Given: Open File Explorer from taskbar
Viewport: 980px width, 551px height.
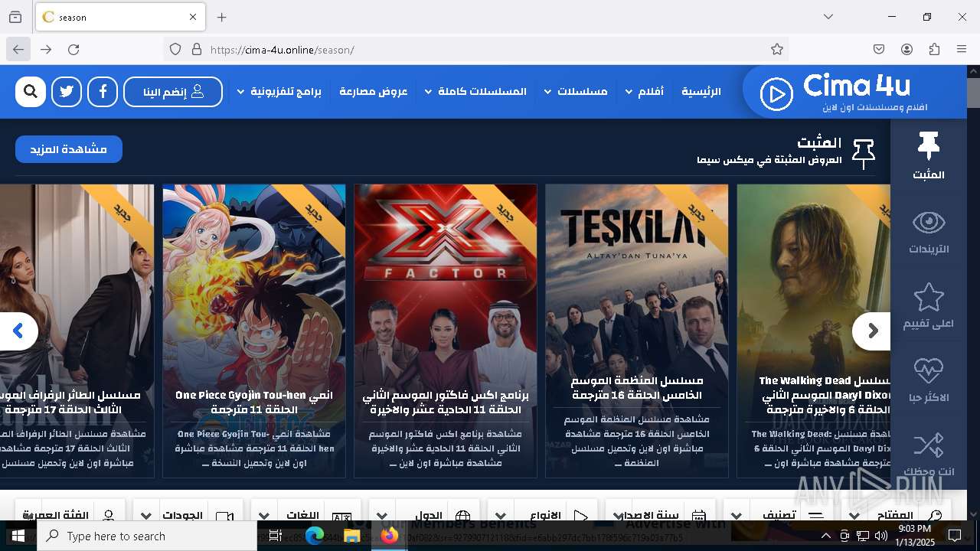Looking at the screenshot, I should (x=351, y=536).
